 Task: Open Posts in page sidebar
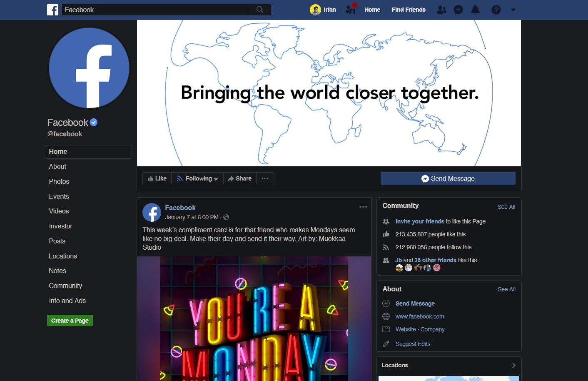pyautogui.click(x=57, y=241)
